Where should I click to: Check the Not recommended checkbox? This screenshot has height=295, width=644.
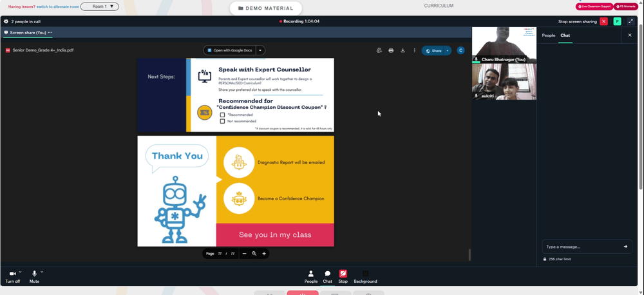(222, 121)
